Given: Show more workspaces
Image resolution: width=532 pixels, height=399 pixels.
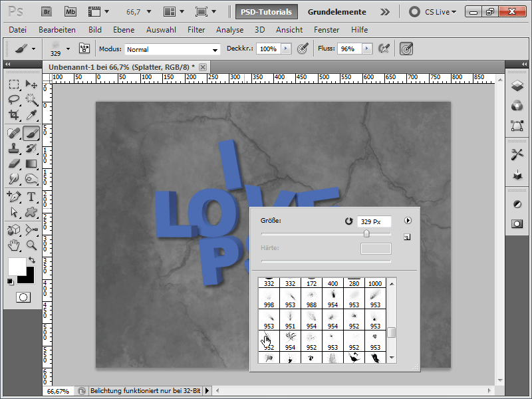Looking at the screenshot, I should pos(385,12).
